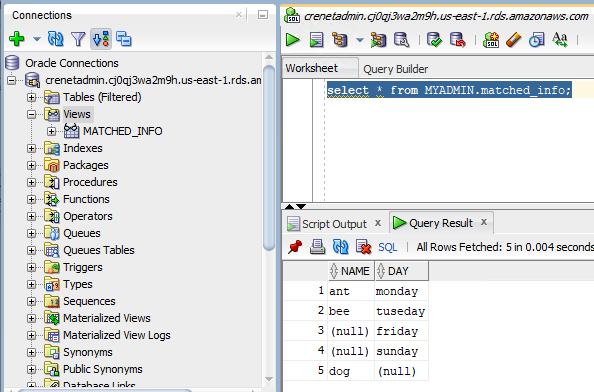The width and height of the screenshot is (594, 392).
Task: Click the 'tuseday' cell in row 2
Action: 401,311
